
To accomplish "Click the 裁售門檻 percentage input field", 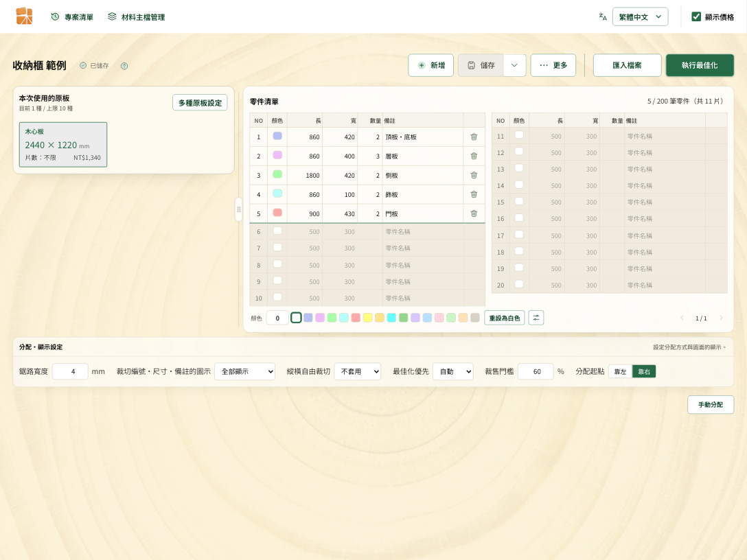I will pos(536,371).
